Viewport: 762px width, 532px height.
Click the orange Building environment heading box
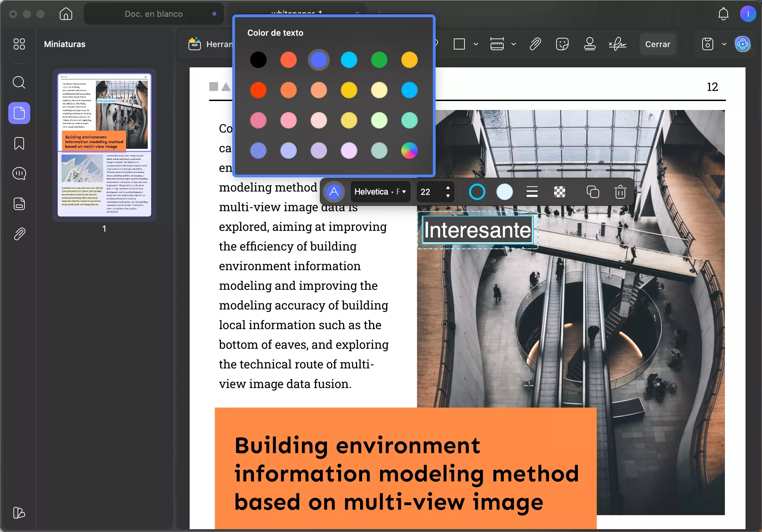pos(405,469)
